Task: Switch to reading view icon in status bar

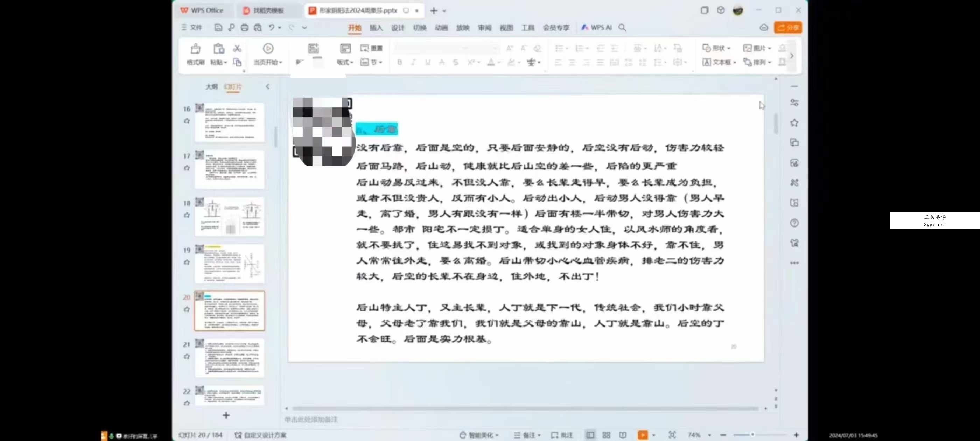Action: [x=622, y=435]
